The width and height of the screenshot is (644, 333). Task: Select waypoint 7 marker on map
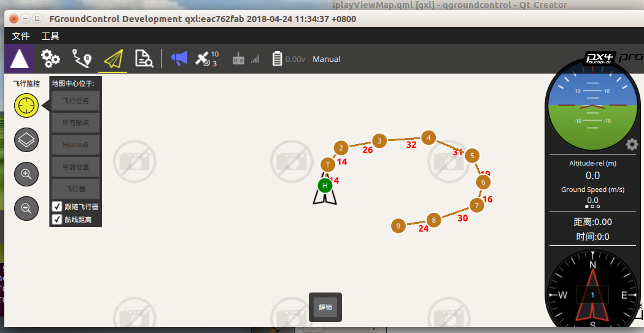(476, 205)
